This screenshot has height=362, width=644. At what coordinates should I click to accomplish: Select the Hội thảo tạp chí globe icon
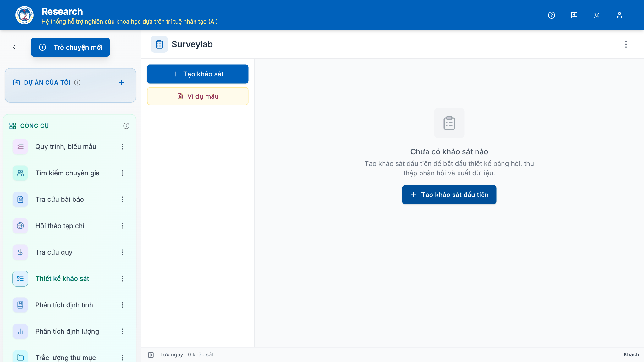(x=20, y=226)
